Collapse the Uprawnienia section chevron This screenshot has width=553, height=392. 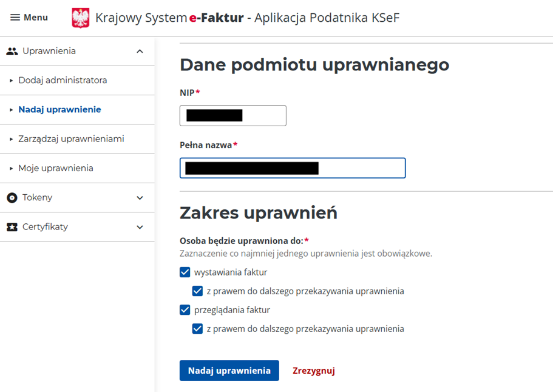click(140, 52)
